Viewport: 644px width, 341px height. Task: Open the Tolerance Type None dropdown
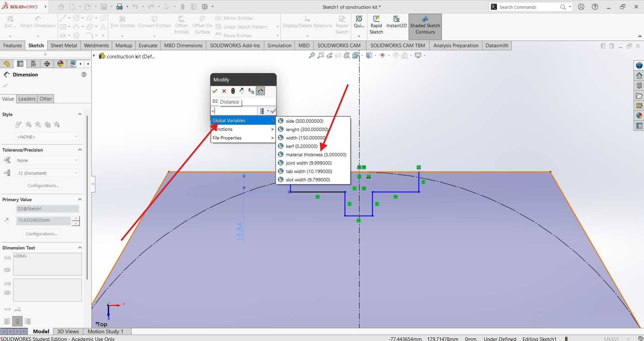pos(47,160)
